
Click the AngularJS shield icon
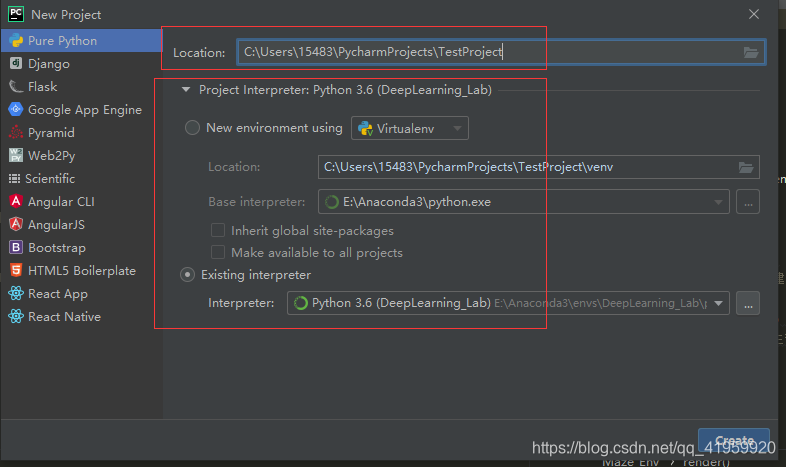tap(16, 224)
